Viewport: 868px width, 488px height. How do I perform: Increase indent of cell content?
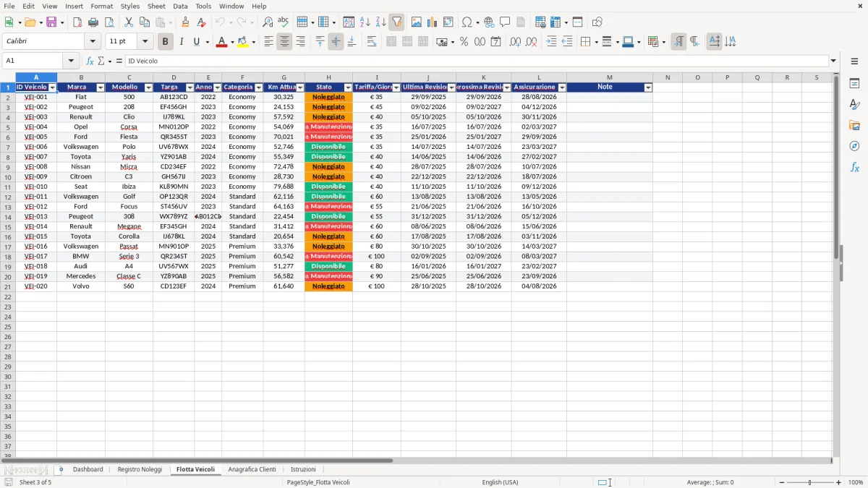point(551,42)
